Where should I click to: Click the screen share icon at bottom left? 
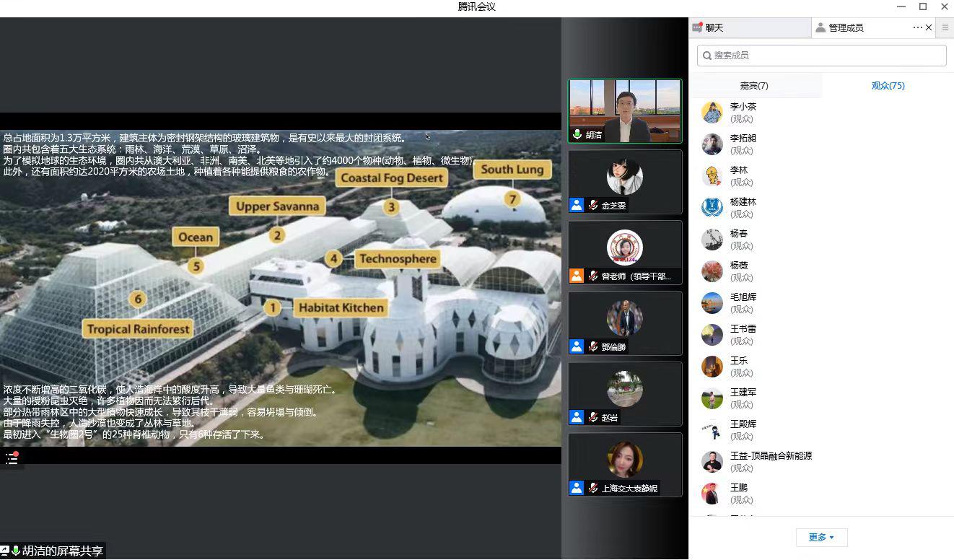point(5,551)
